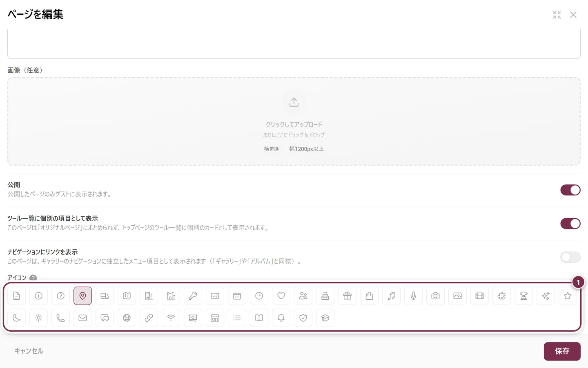Image resolution: width=588 pixels, height=368 pixels.
Task: Choose the heart icon
Action: (281, 296)
